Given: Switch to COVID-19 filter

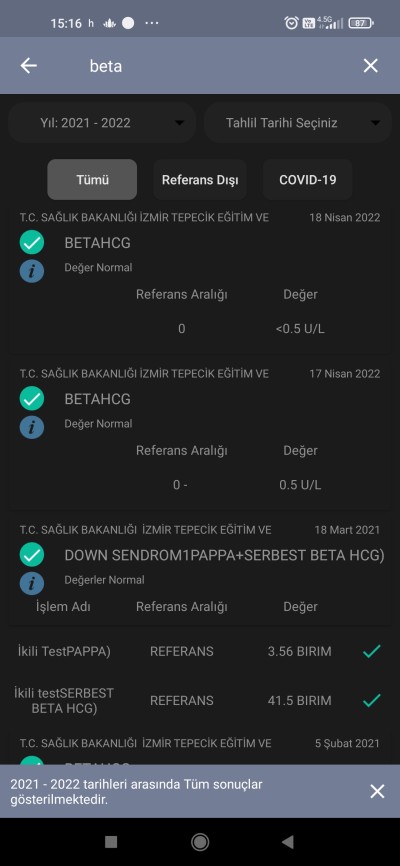Looking at the screenshot, I should click(x=308, y=179).
